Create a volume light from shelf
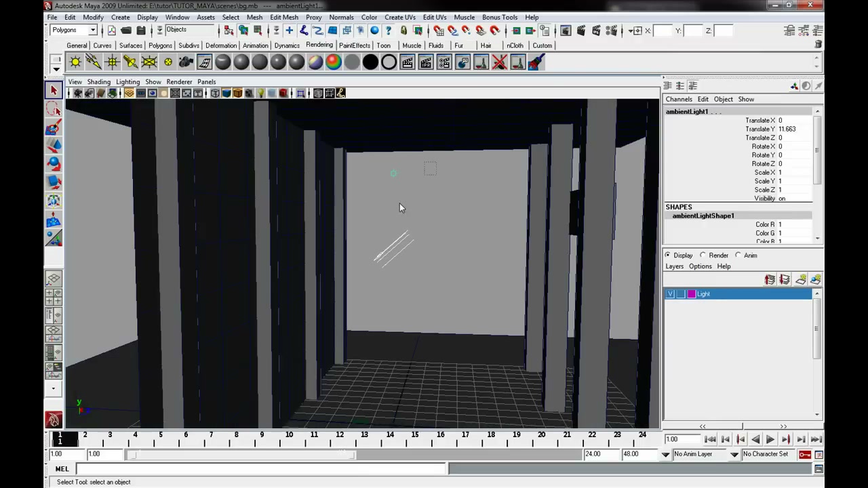 [167, 62]
